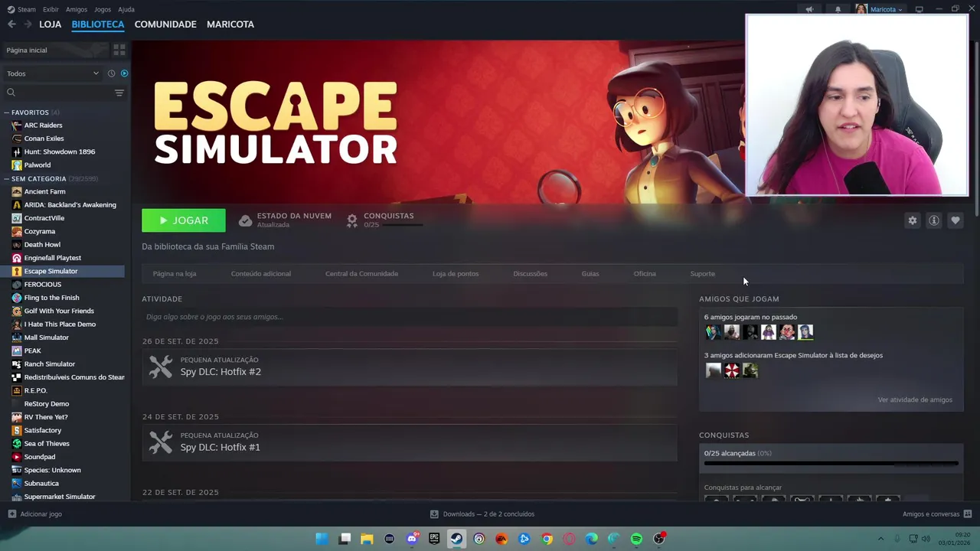Viewport: 980px width, 551px height.
Task: Click Ver atividade de amigos
Action: point(915,399)
